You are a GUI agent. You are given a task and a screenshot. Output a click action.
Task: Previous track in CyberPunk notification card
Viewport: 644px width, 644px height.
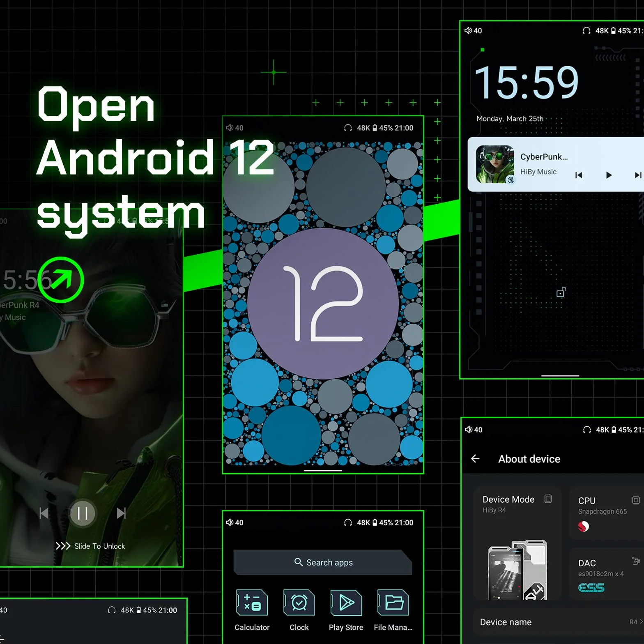point(579,175)
